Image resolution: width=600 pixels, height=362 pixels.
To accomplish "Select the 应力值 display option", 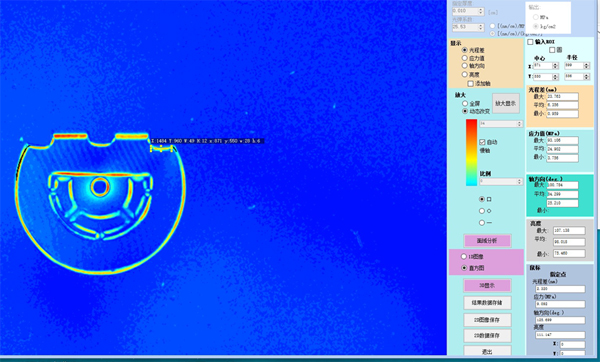I will point(465,58).
